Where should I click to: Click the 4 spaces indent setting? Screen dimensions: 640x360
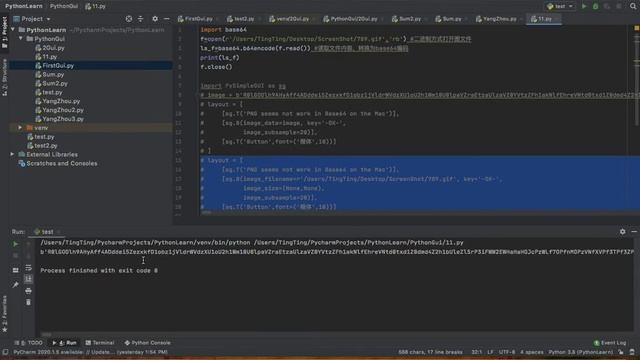pos(531,352)
